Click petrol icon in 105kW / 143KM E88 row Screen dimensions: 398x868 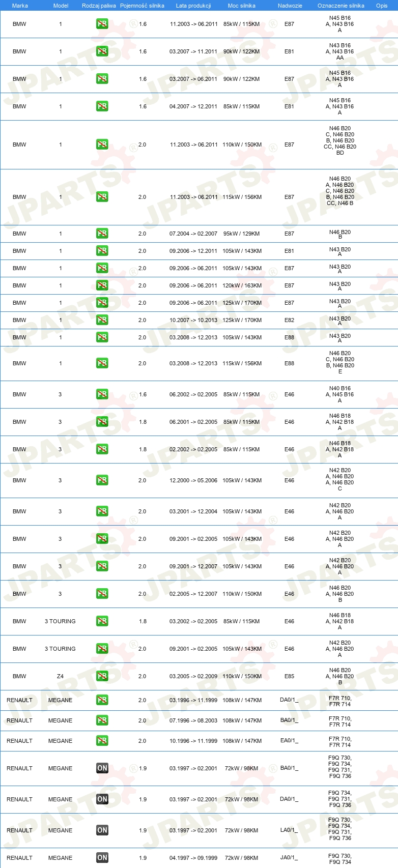pos(102,337)
